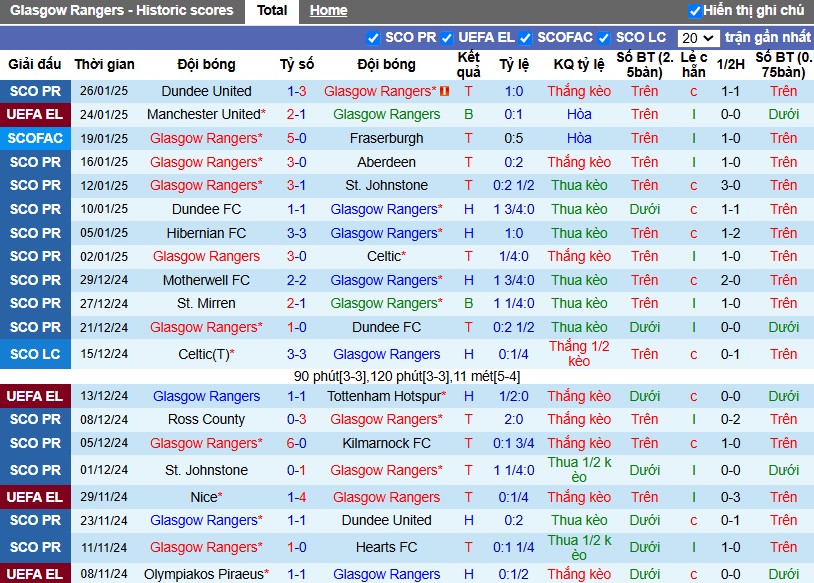Toggle the SCOFAC competition checkbox
This screenshot has width=814, height=583.
pos(525,38)
